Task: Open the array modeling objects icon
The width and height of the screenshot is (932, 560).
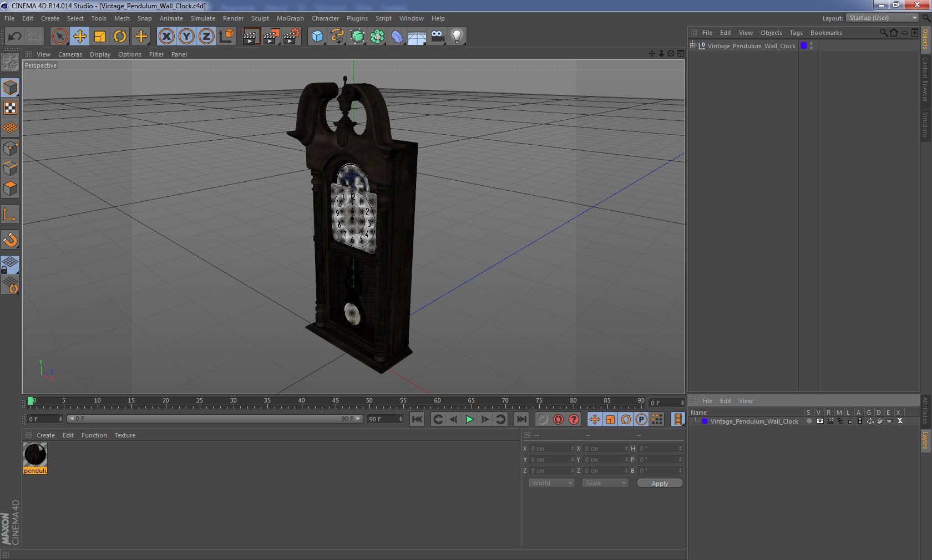Action: pyautogui.click(x=377, y=37)
